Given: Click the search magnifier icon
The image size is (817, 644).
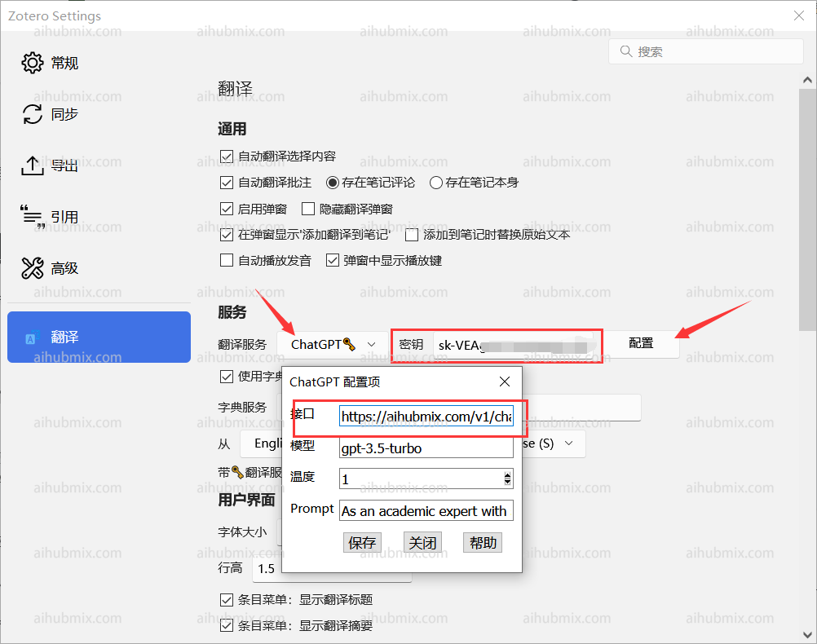Looking at the screenshot, I should 625,51.
